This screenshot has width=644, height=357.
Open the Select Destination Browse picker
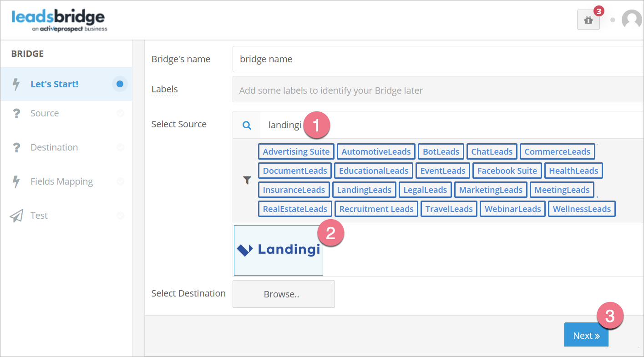click(284, 294)
